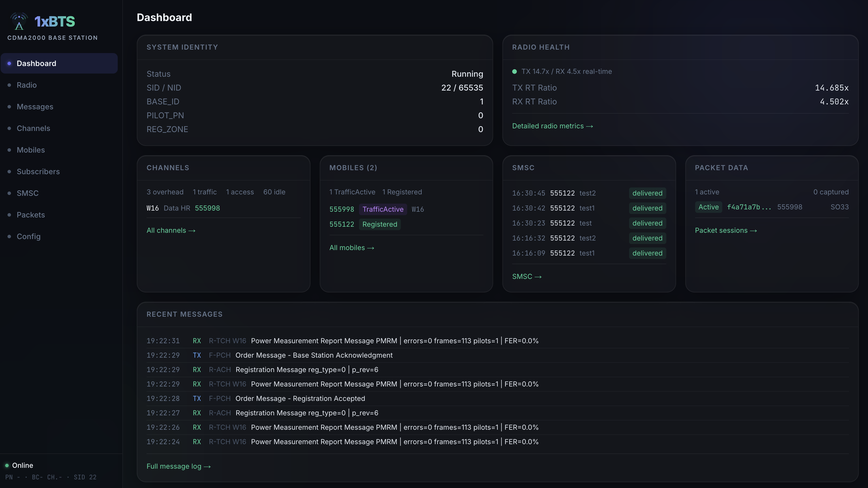Viewport: 868px width, 488px height.
Task: Click the 19:22:29 Registration Message row
Action: (497, 370)
